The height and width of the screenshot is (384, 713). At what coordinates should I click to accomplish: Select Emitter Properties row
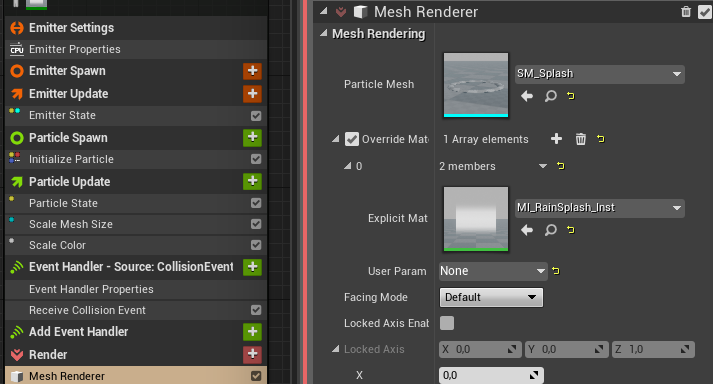click(x=136, y=49)
